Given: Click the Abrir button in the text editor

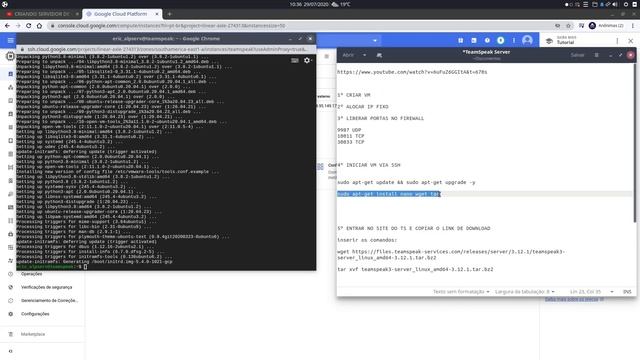Looking at the screenshot, I should 348,55.
